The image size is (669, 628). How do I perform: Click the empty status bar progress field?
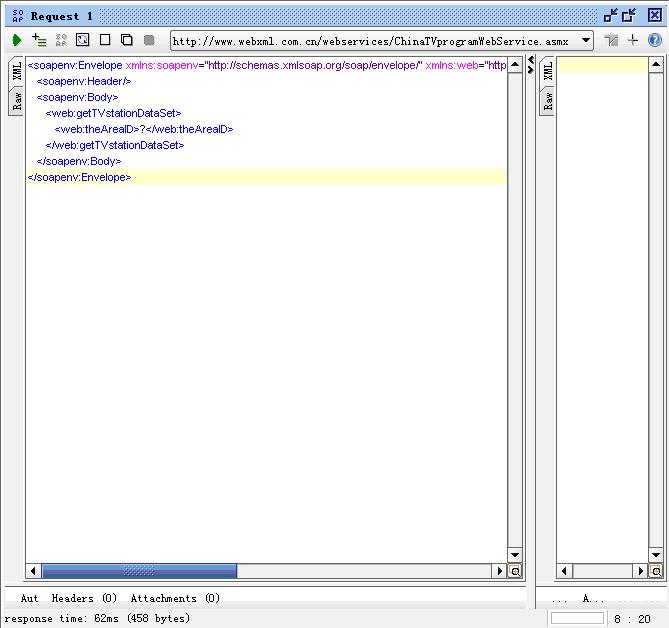tap(577, 618)
